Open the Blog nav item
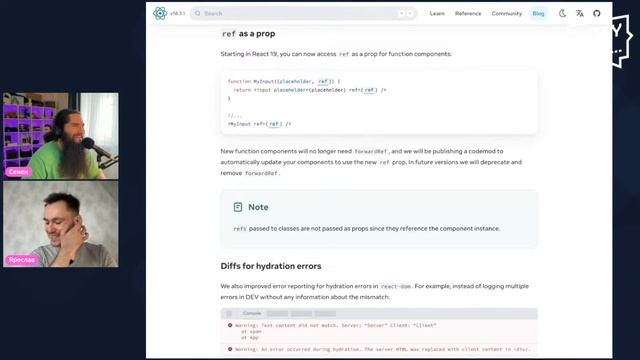 538,13
